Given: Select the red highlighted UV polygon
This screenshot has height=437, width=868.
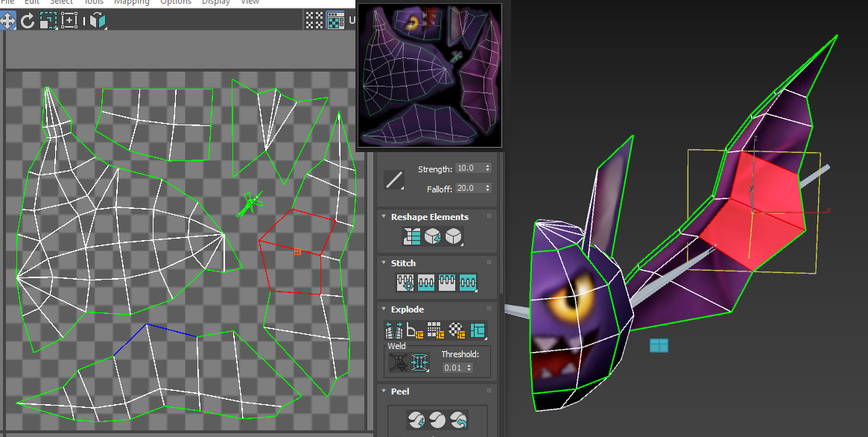Looking at the screenshot, I should click(x=296, y=252).
